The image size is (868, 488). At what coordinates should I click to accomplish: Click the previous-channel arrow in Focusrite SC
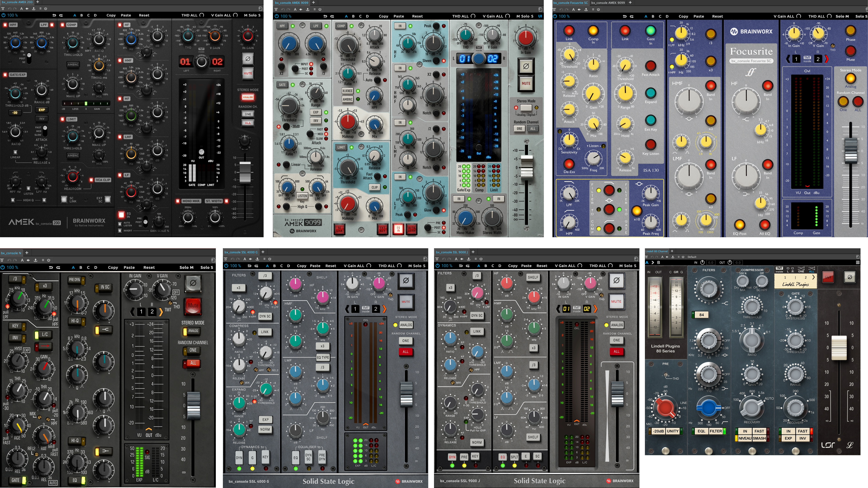pos(788,59)
